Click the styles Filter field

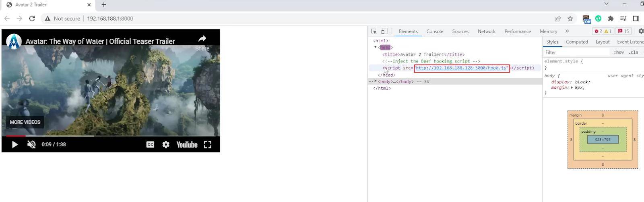pos(577,52)
